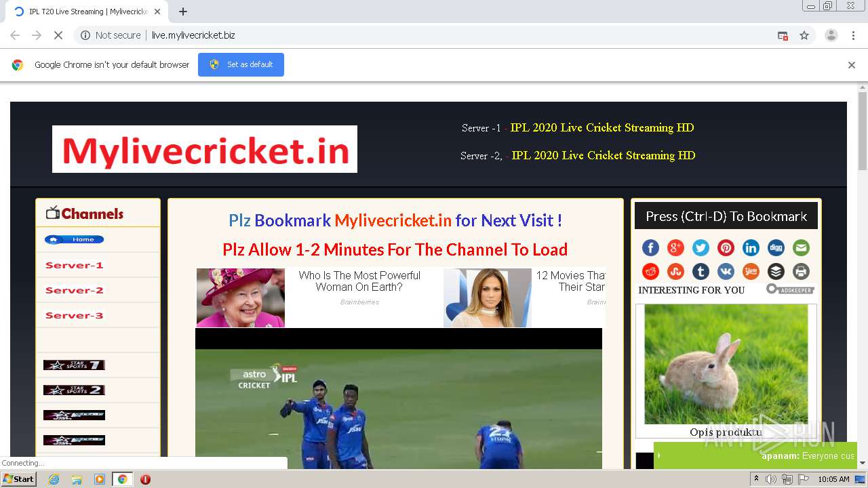Screen dimensions: 868x488
Task: Share via the Google Plus icon
Action: coord(675,248)
